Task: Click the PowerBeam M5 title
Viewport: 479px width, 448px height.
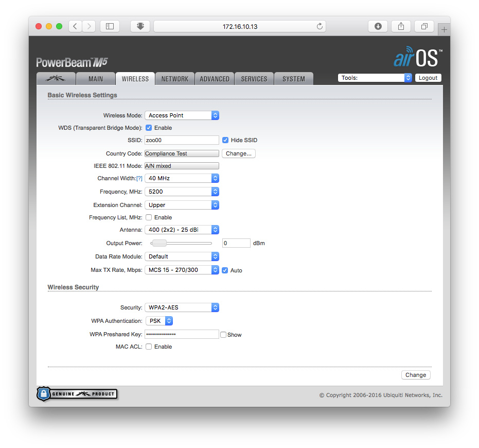Action: 72,62
